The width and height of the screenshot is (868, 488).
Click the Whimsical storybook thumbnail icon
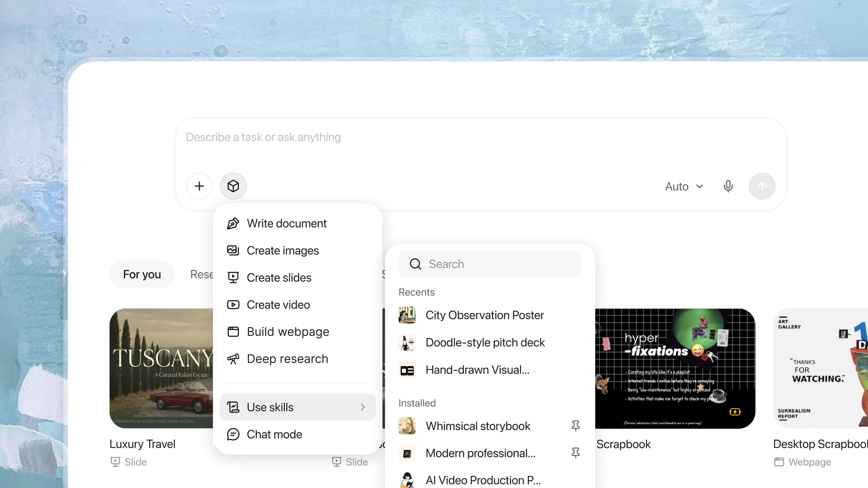coord(407,426)
